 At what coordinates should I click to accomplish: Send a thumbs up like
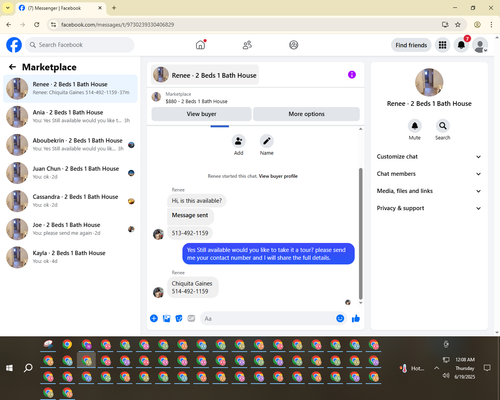click(356, 318)
